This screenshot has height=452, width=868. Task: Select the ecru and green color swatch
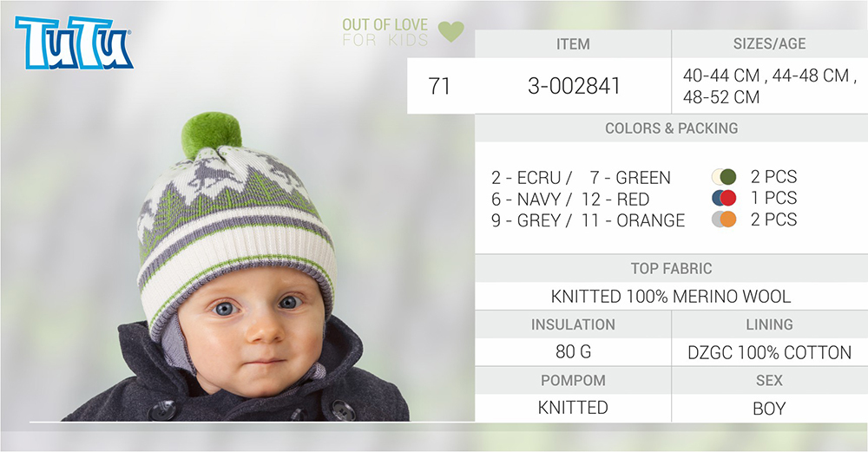(x=724, y=177)
